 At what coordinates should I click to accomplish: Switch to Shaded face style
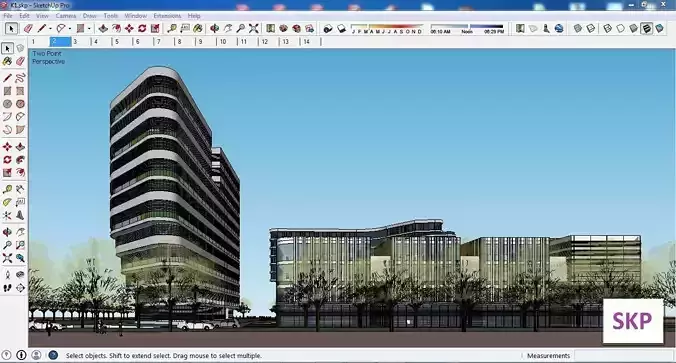633,28
